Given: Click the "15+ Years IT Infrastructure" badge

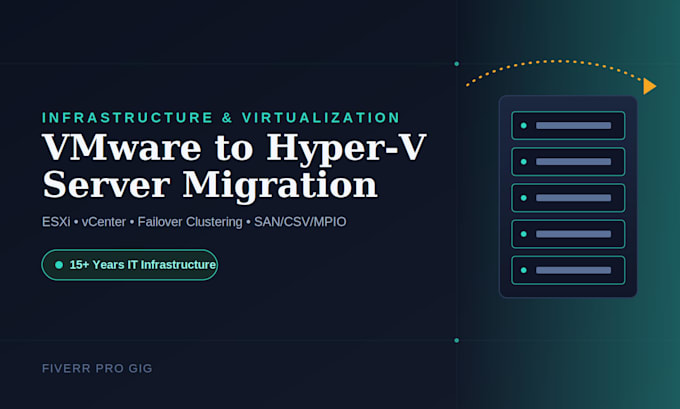Looking at the screenshot, I should pos(130,265).
